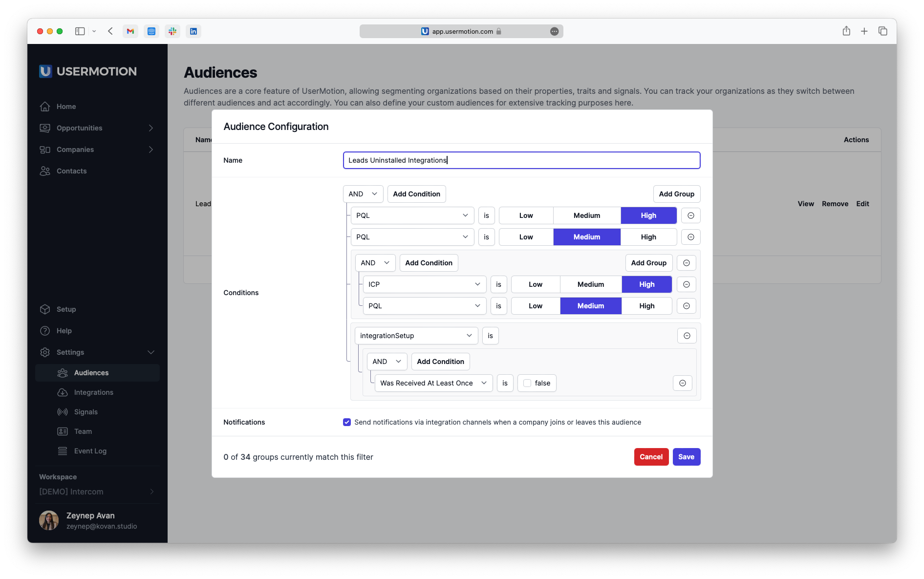Open Gmail from the browser toolbar
The height and width of the screenshot is (579, 924).
(x=130, y=31)
